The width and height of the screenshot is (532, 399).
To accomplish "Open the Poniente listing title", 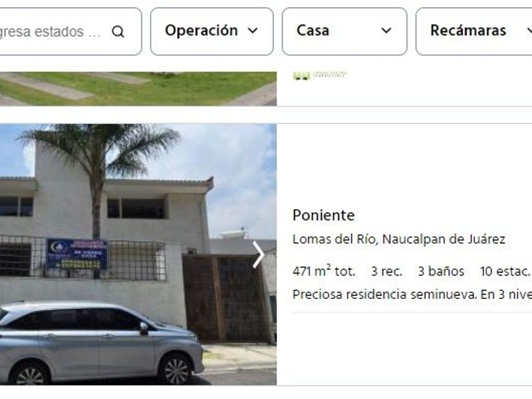I will [324, 215].
